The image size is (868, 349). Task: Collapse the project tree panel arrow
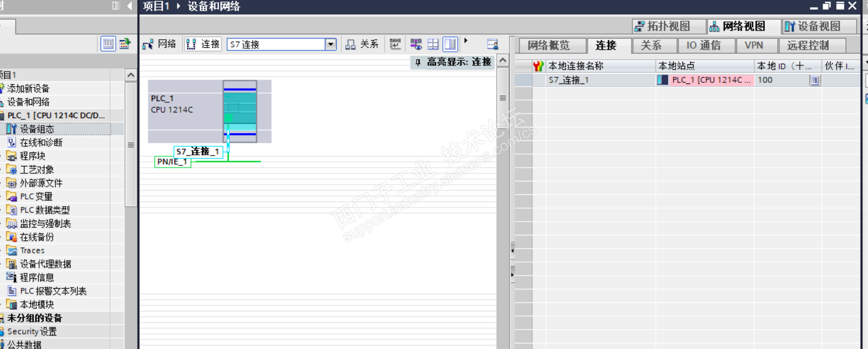(x=129, y=6)
